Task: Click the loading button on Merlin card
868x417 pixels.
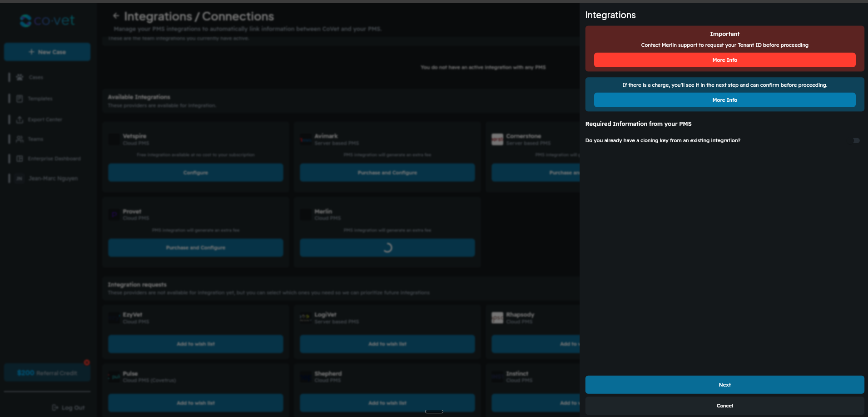Action: tap(387, 248)
